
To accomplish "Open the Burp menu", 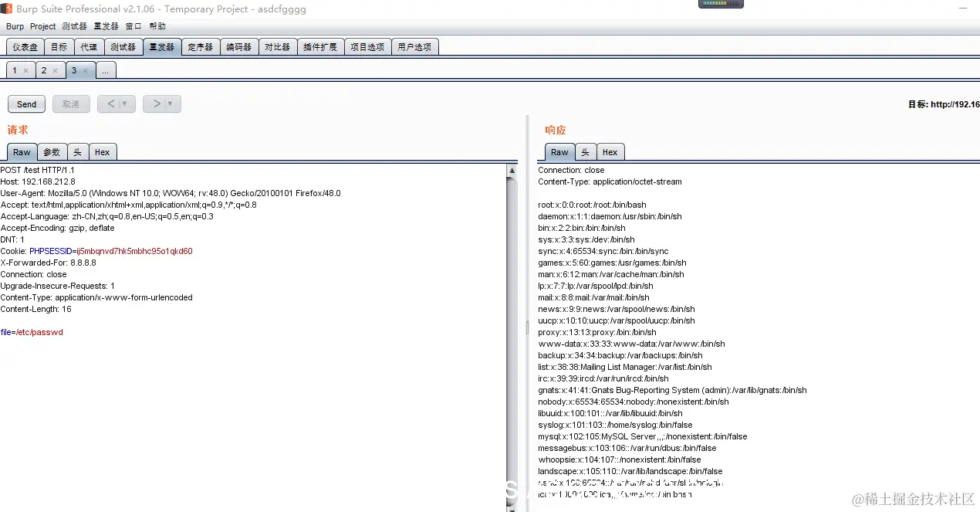I will click(x=15, y=26).
